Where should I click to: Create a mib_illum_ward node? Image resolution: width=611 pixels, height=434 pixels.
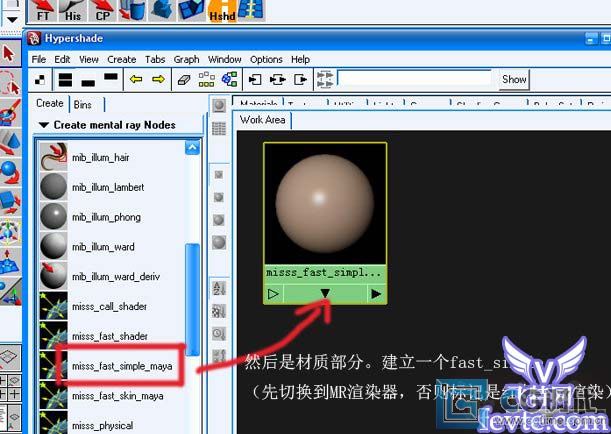pyautogui.click(x=103, y=247)
